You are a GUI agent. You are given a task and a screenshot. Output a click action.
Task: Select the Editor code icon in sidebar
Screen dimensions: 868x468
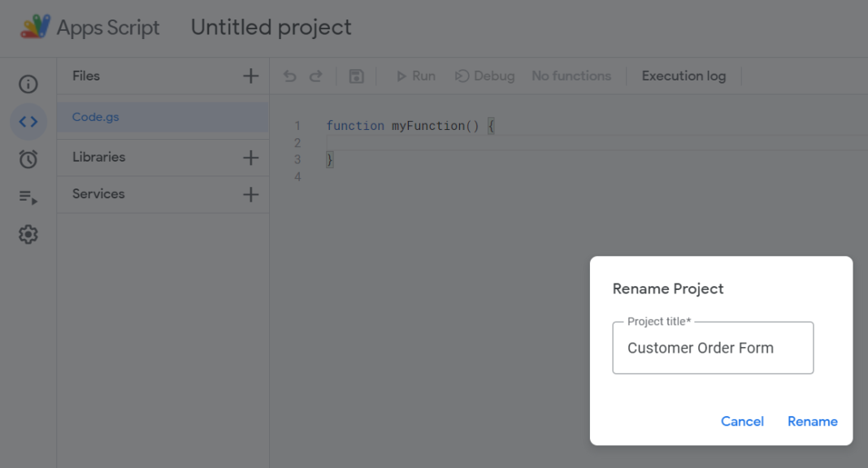28,121
